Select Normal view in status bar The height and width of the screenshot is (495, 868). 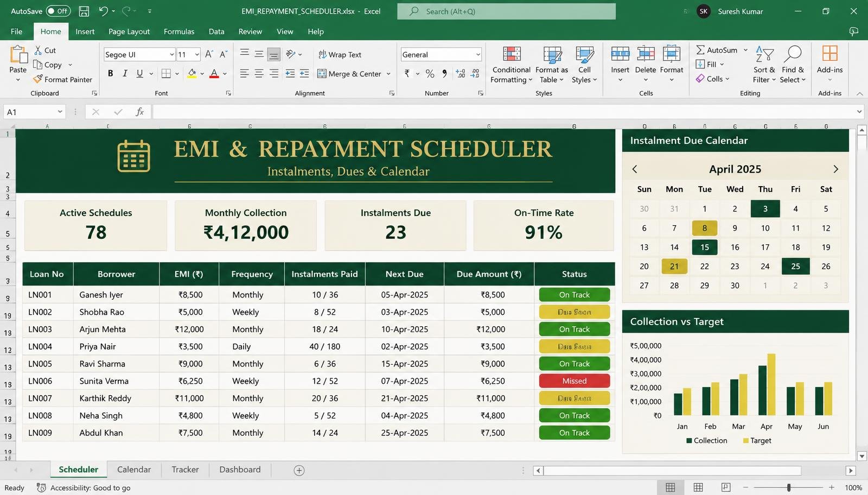coord(671,487)
